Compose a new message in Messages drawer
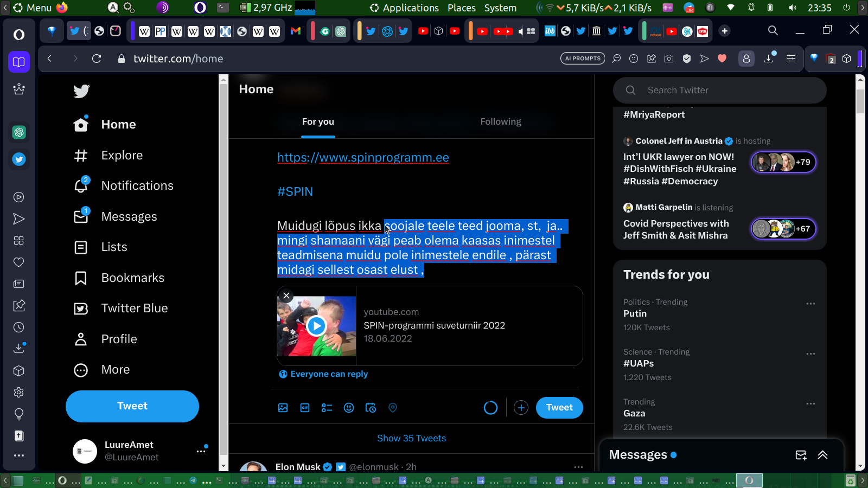 (x=801, y=455)
